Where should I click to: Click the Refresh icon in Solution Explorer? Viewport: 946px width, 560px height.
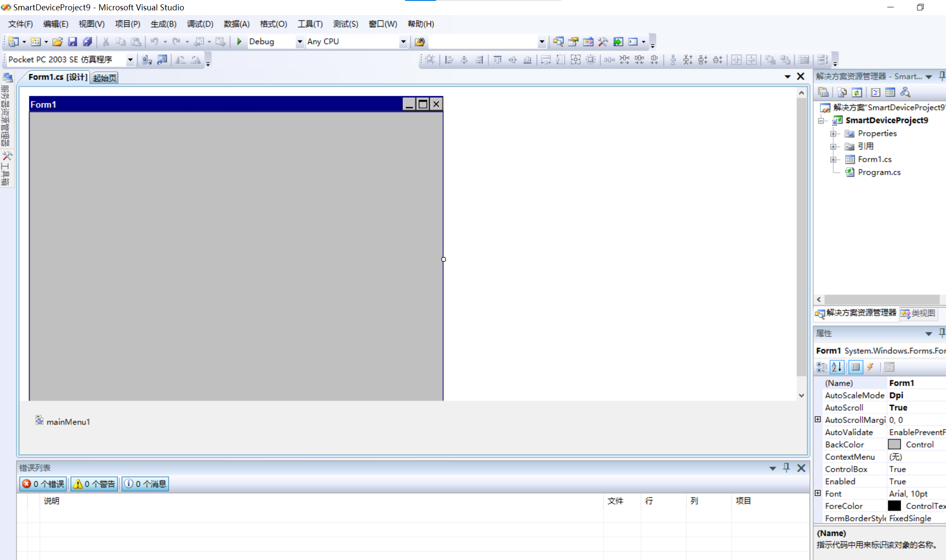pyautogui.click(x=857, y=92)
